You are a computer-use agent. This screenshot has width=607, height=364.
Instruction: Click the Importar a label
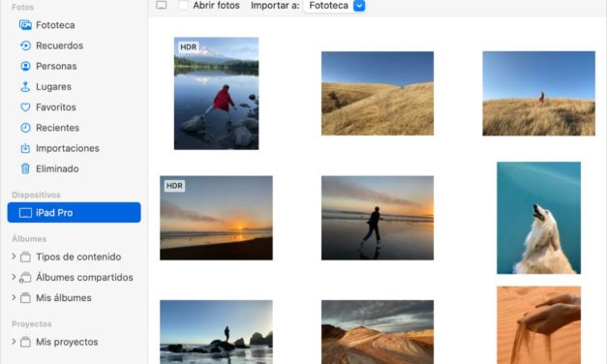pos(275,6)
